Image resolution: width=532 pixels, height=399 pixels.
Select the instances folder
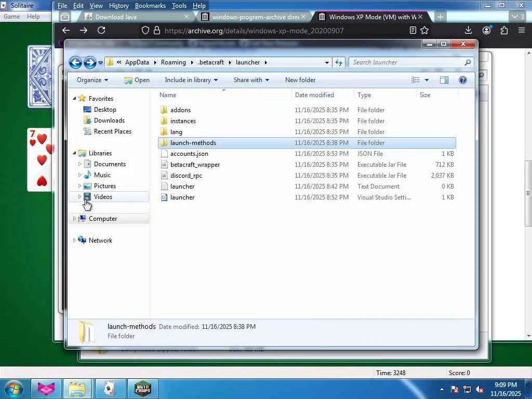pyautogui.click(x=307, y=121)
